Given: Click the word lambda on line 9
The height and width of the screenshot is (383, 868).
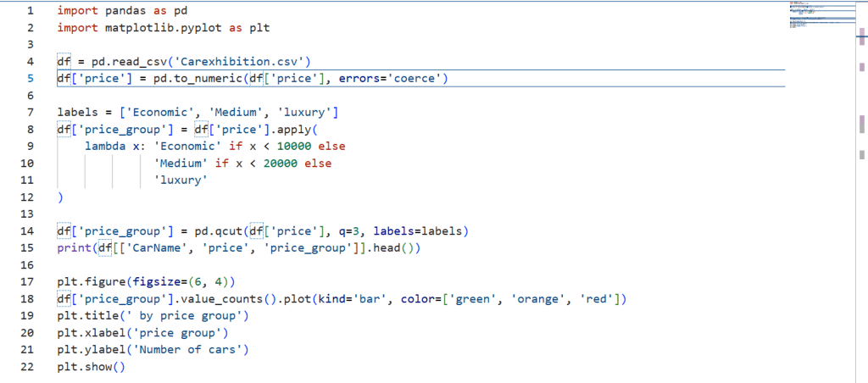Looking at the screenshot, I should (x=105, y=146).
